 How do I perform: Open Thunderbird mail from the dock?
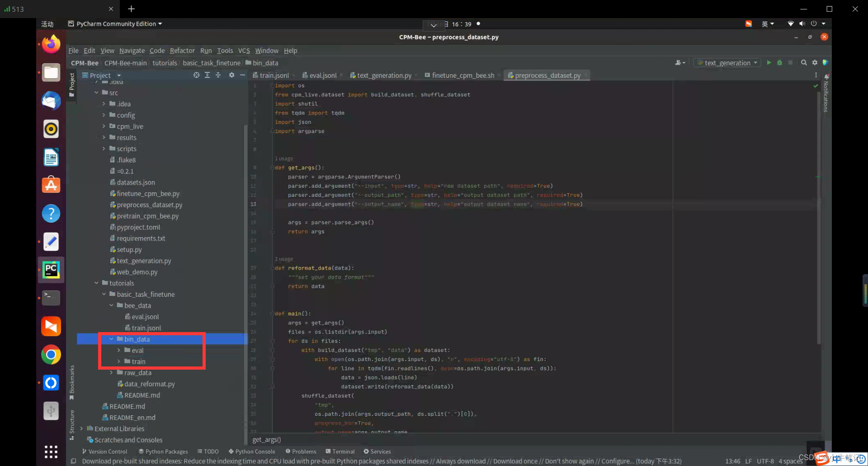coord(51,100)
